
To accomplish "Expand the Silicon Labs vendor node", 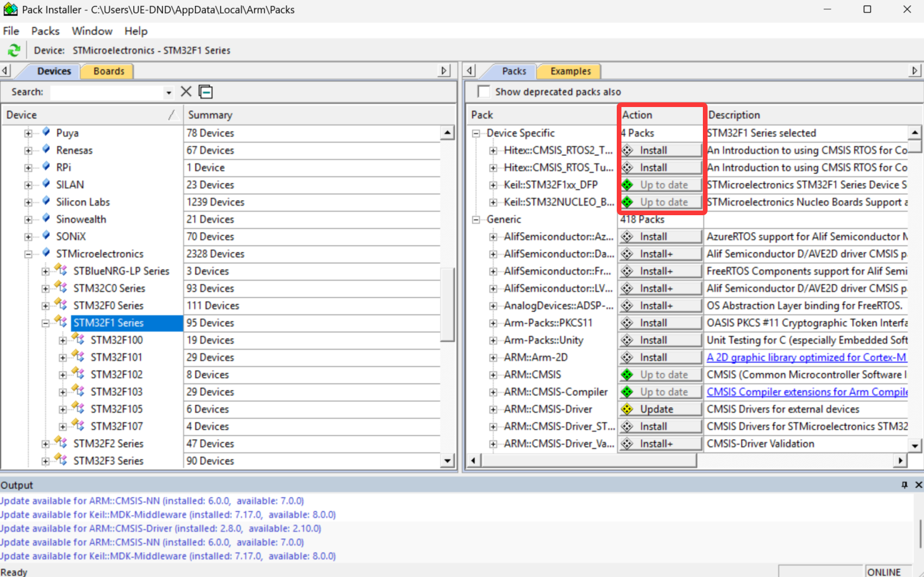I will click(28, 202).
